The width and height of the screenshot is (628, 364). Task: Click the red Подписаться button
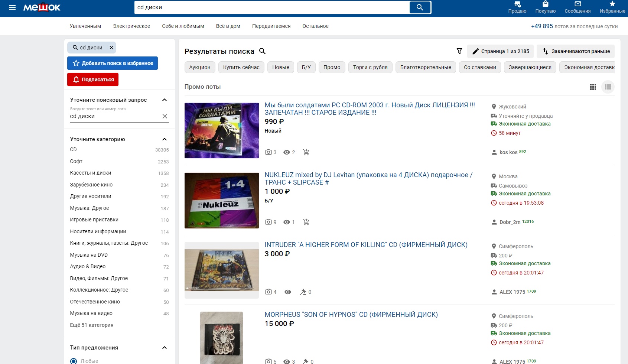tap(93, 79)
